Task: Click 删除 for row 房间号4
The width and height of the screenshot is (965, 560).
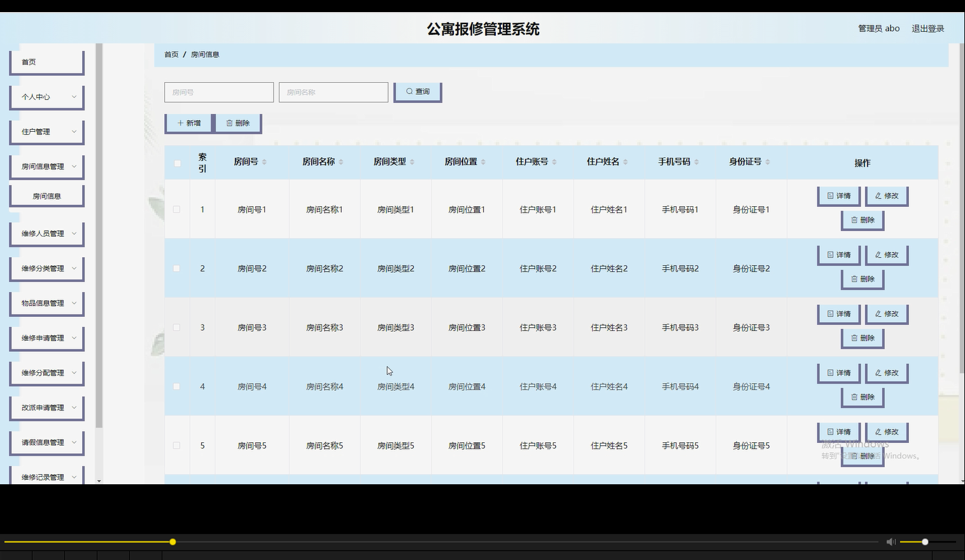Action: (x=863, y=397)
